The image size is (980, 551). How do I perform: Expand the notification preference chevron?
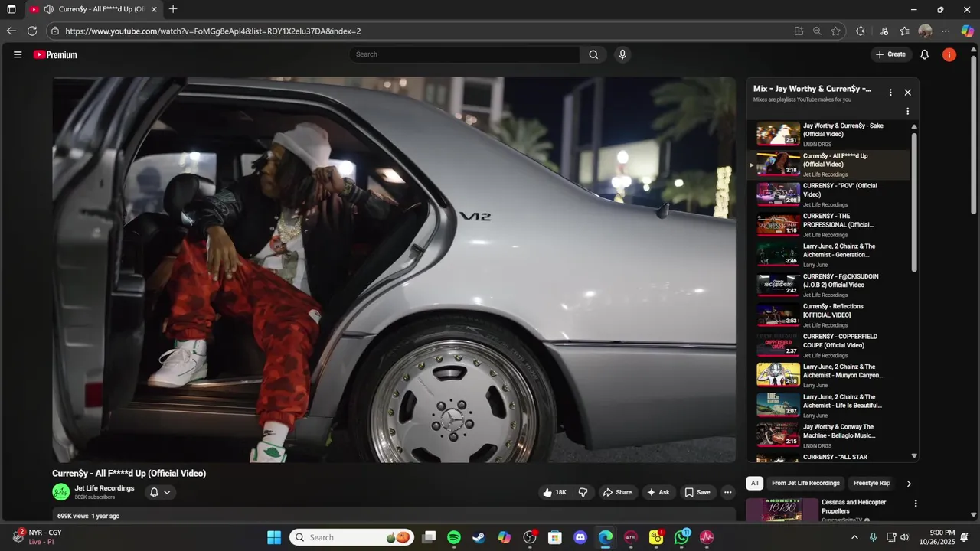pyautogui.click(x=167, y=492)
